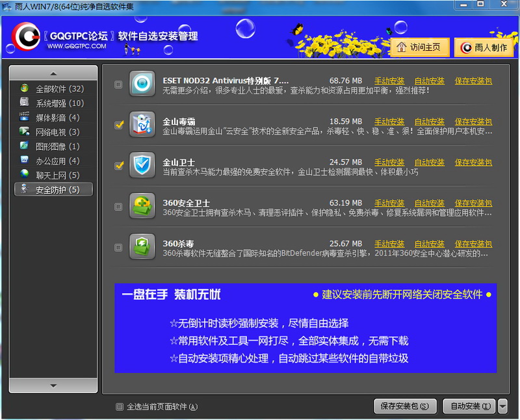Check the 360杀毒 checkbox

pos(118,248)
